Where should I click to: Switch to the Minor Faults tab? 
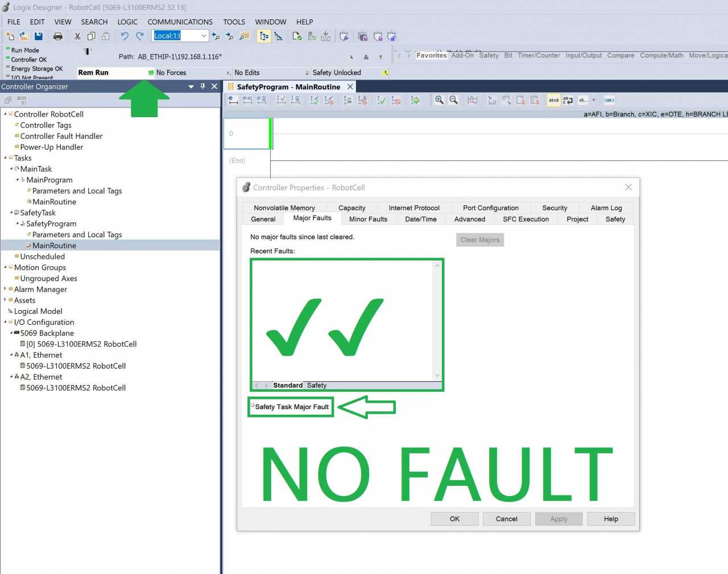click(368, 219)
